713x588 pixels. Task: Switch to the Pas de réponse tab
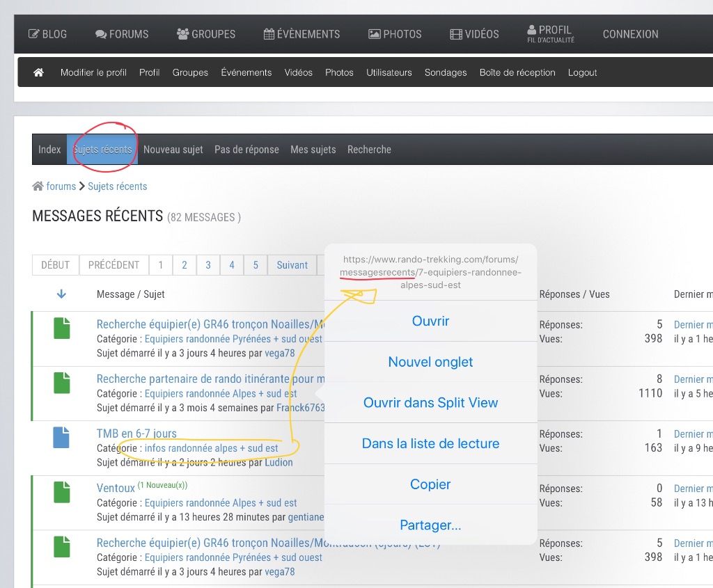tap(246, 150)
